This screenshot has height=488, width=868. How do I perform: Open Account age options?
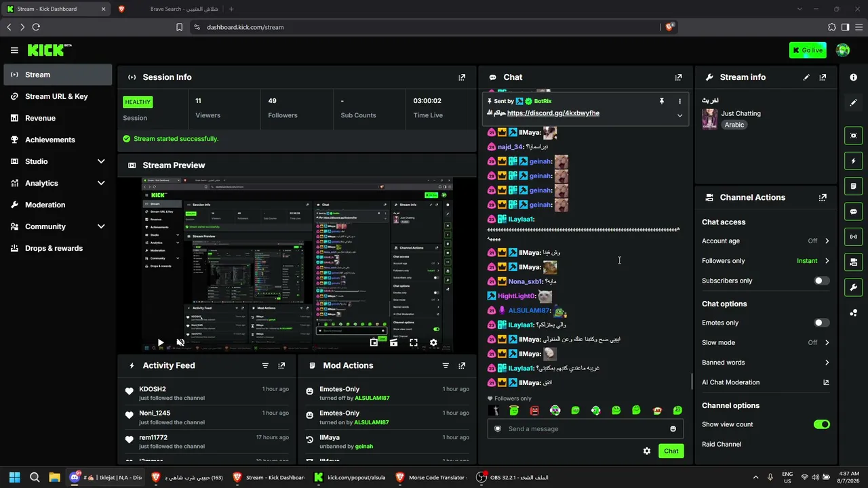coord(766,241)
